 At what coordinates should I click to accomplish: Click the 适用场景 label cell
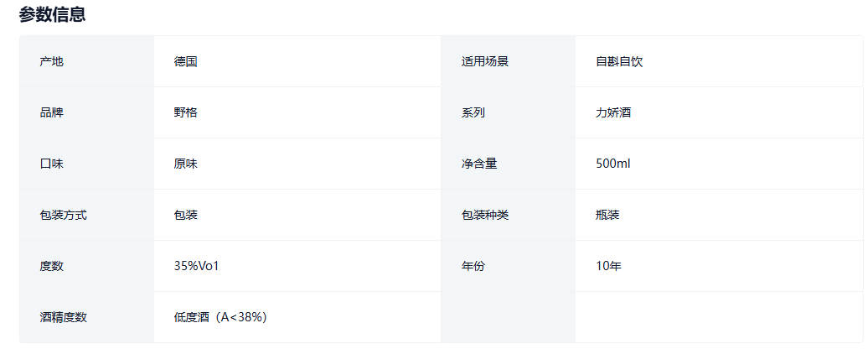coord(484,61)
